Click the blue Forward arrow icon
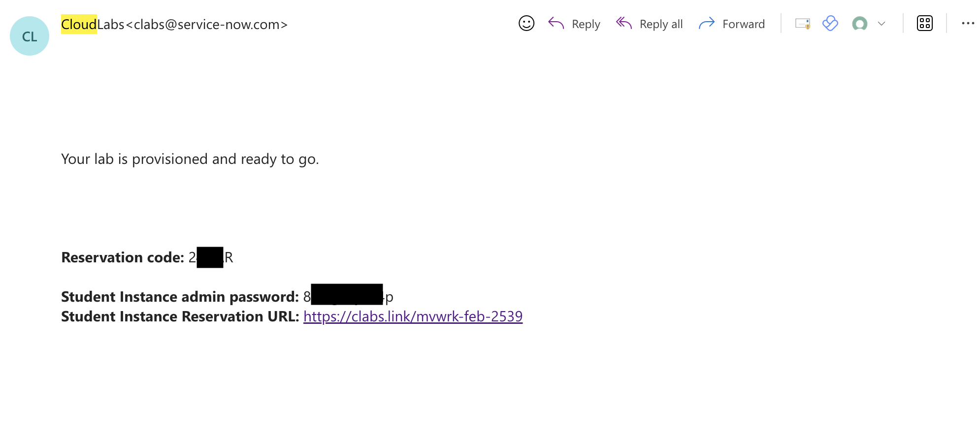 pos(707,23)
